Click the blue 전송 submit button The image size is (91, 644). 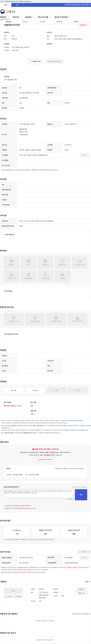(x=81, y=495)
